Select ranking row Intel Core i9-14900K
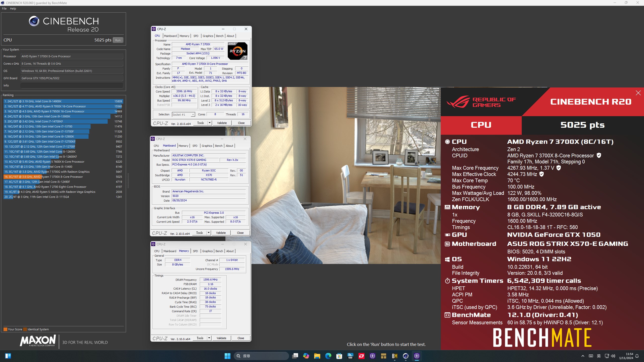This screenshot has height=362, width=644. point(63,101)
